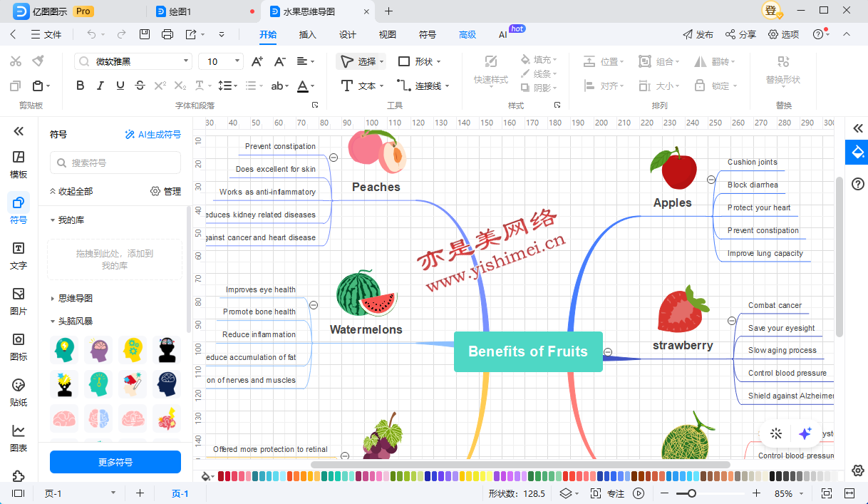
Task: Collapse the Apples branch with its minus circle
Action: tap(711, 180)
